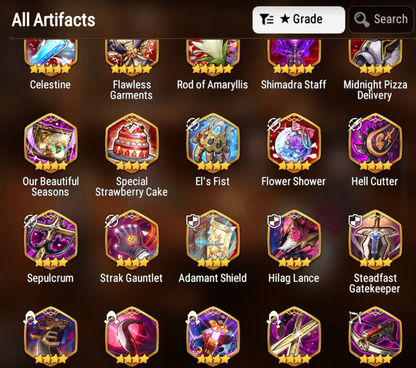This screenshot has height=368, width=416.
Task: Choose the Rod of Amaryllis artifact
Action: pos(213,57)
